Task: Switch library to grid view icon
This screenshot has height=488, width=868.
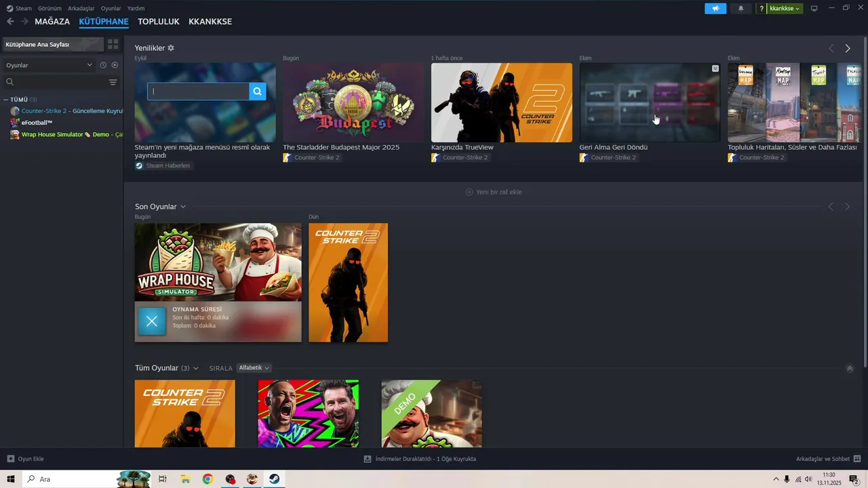Action: [x=113, y=44]
